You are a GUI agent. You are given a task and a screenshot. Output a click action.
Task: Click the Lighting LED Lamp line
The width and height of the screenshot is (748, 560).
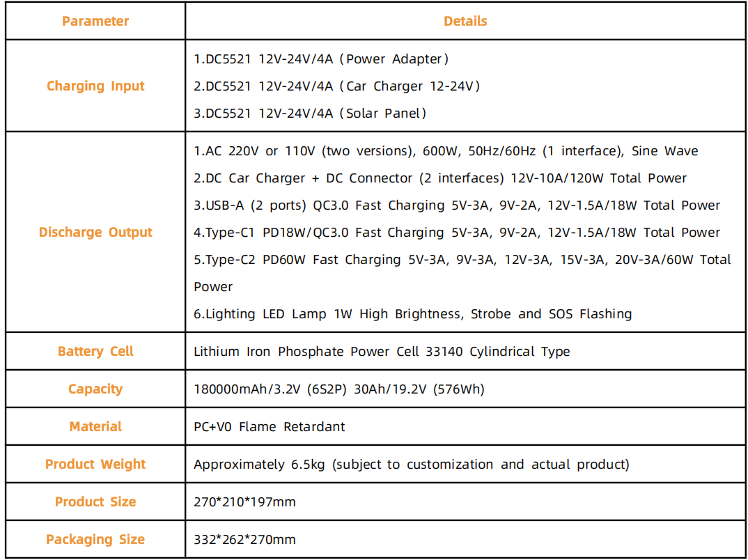pos(412,314)
